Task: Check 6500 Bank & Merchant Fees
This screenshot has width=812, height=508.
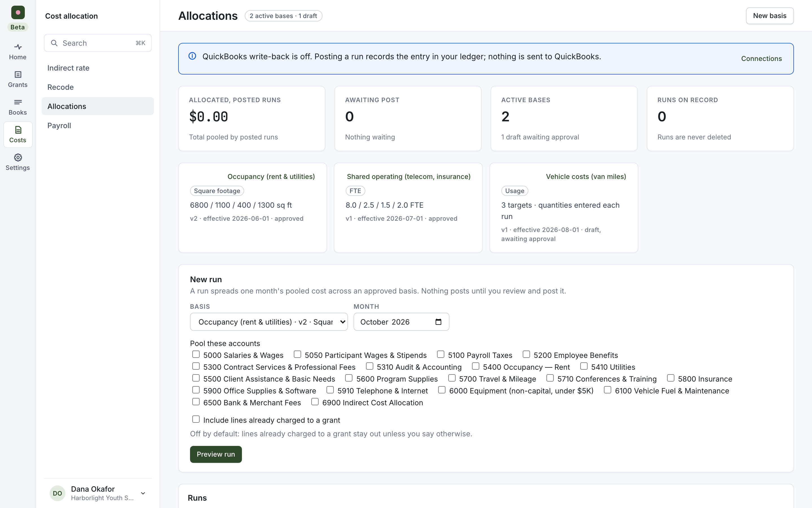Action: click(196, 402)
